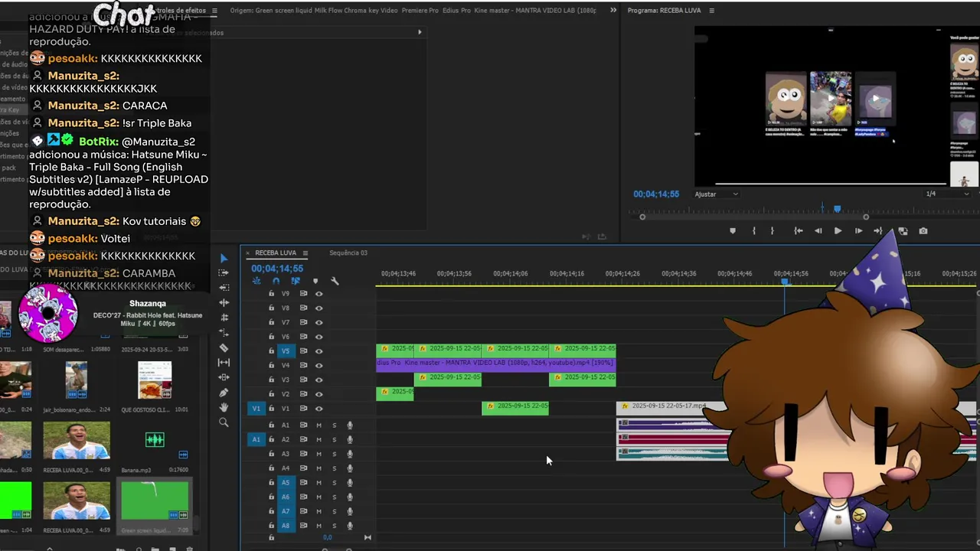Image resolution: width=980 pixels, height=551 pixels.
Task: Select the Slip tool
Action: tap(224, 362)
